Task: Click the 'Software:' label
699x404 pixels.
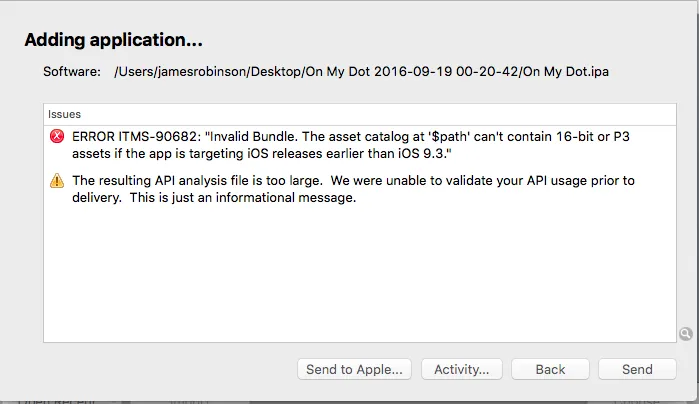Action: point(72,72)
